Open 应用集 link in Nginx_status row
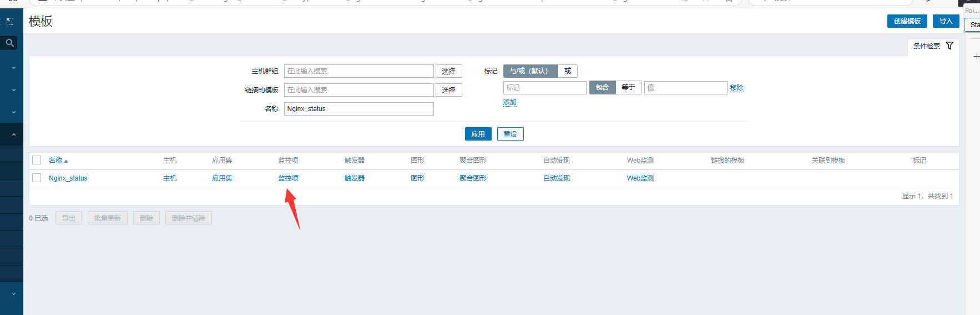The width and height of the screenshot is (980, 315). pyautogui.click(x=222, y=178)
